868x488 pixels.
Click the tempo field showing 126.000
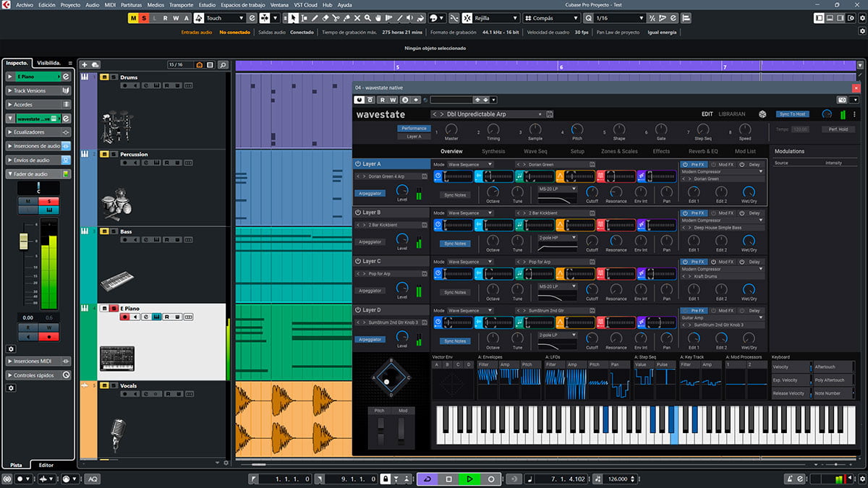point(617,479)
